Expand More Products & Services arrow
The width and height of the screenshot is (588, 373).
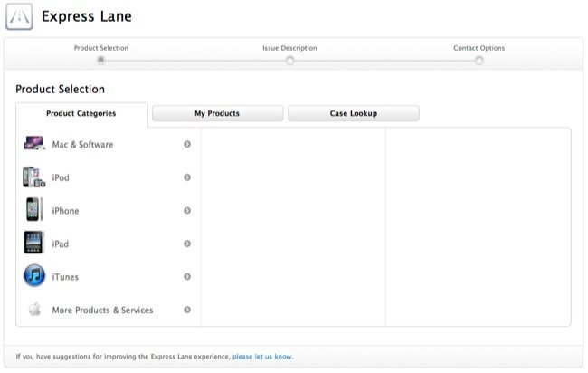[x=187, y=310]
